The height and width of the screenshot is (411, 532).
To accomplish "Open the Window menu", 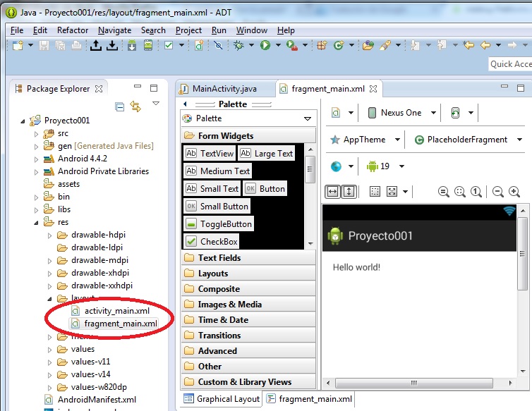I will [x=252, y=30].
